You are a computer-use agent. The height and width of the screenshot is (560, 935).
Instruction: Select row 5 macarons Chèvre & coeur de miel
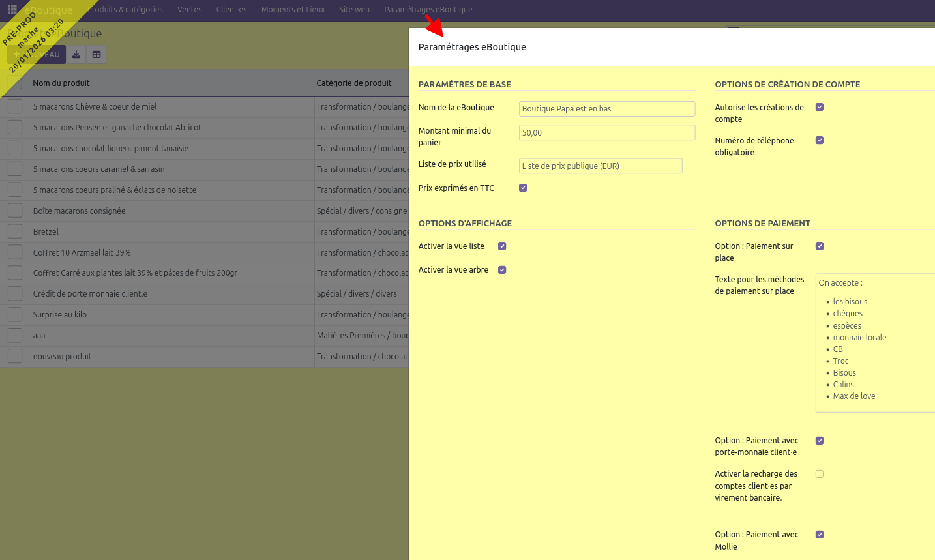tap(15, 106)
